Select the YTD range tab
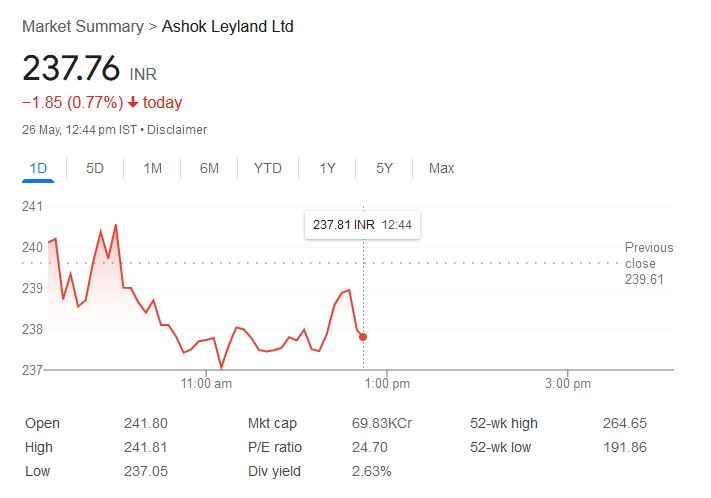This screenshot has width=711, height=498. coord(268,168)
